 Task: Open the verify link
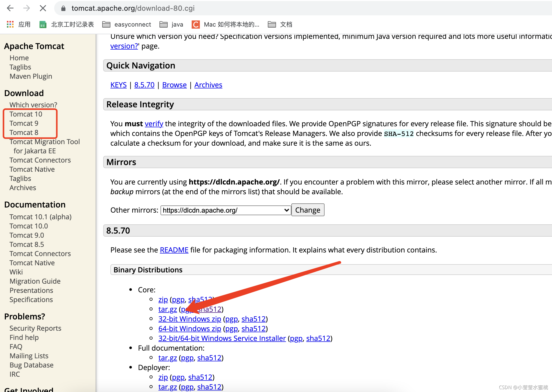coord(154,124)
